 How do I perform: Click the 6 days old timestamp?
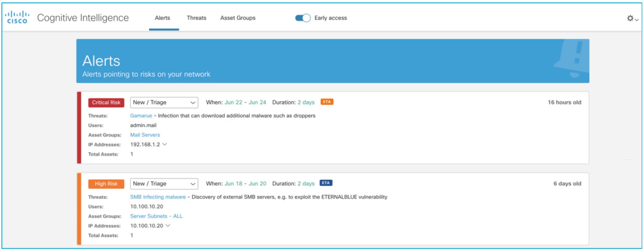click(567, 183)
